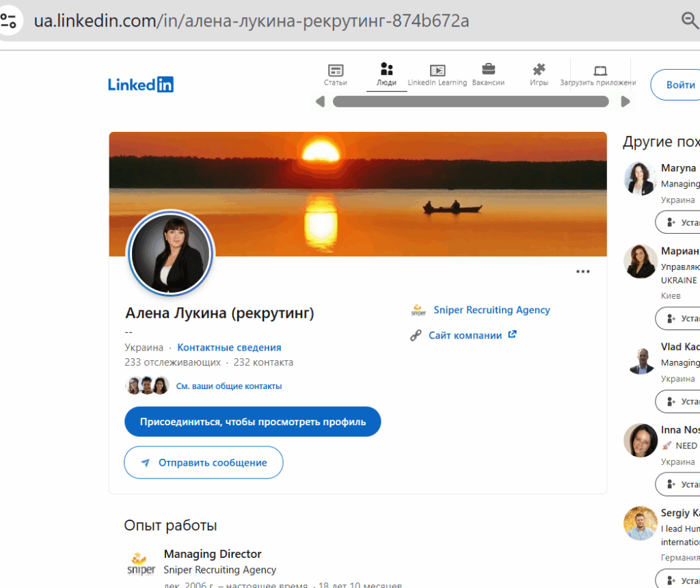Click Присоединиться, чтобы просмотреть профиль button

(x=253, y=422)
